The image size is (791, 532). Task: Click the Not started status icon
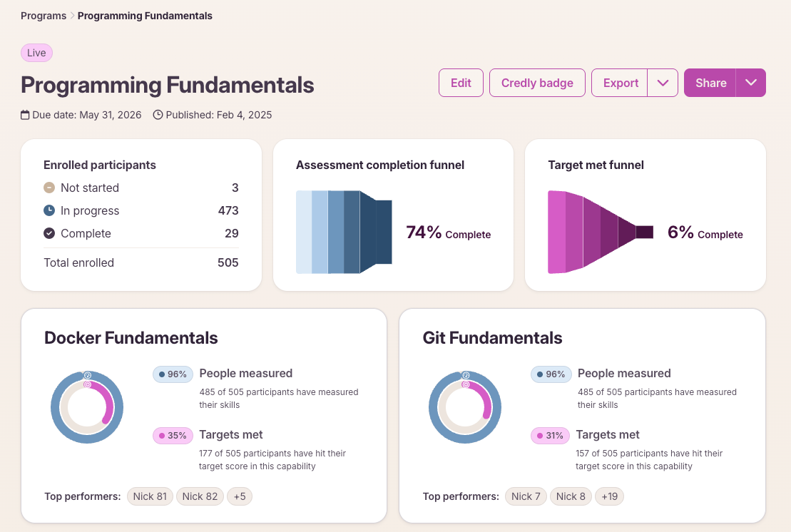(x=49, y=188)
